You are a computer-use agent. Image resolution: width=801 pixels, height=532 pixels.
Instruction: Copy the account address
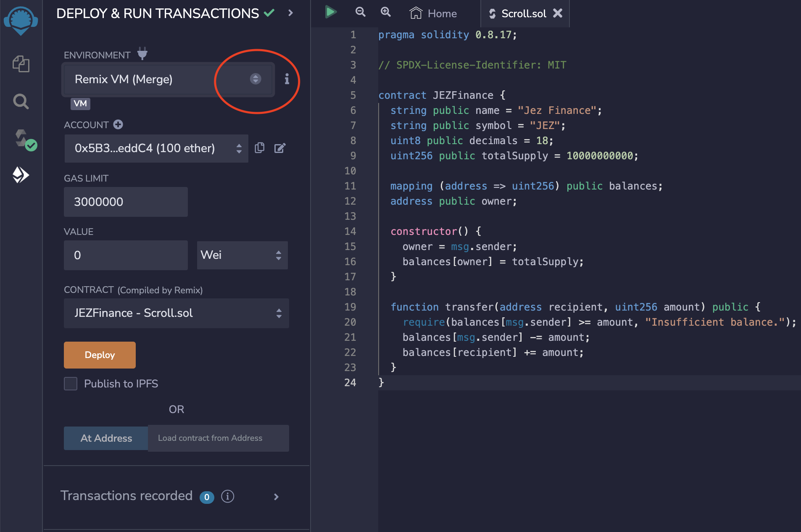coord(260,148)
